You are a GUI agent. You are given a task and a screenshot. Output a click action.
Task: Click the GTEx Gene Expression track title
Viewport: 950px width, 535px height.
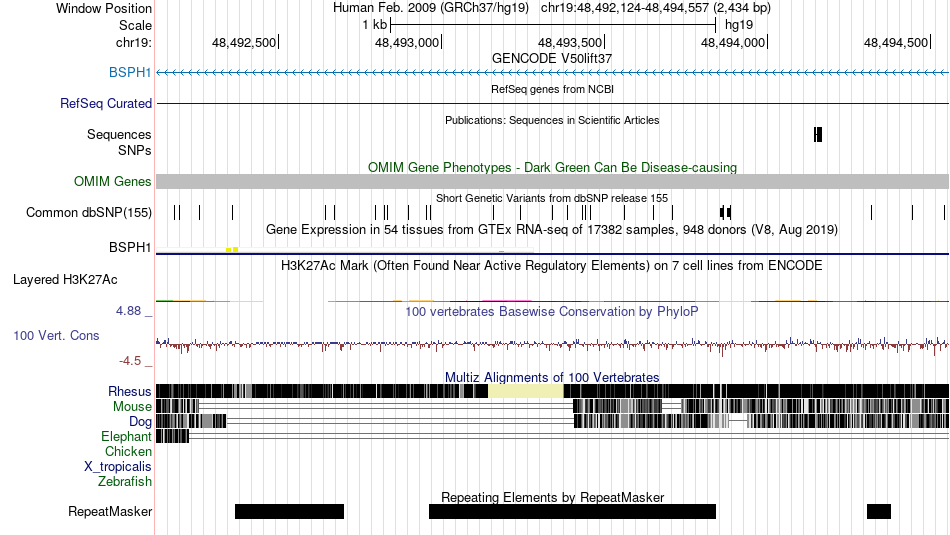(x=552, y=230)
